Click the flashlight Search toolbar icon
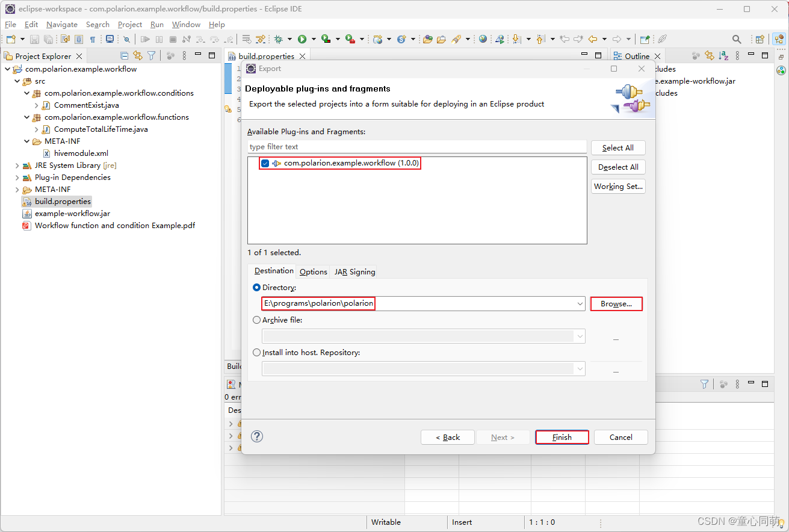This screenshot has height=532, width=789. (457, 39)
